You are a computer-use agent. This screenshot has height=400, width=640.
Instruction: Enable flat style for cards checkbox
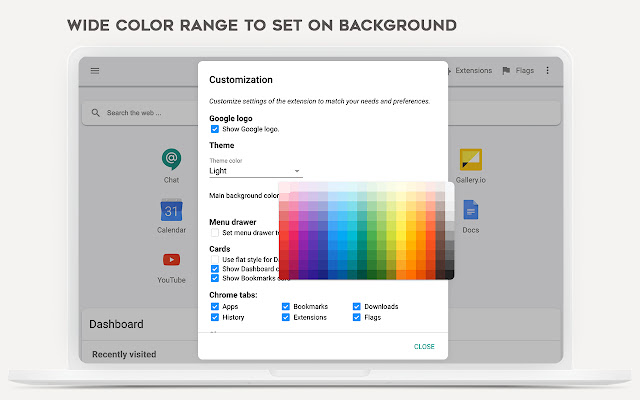215,259
